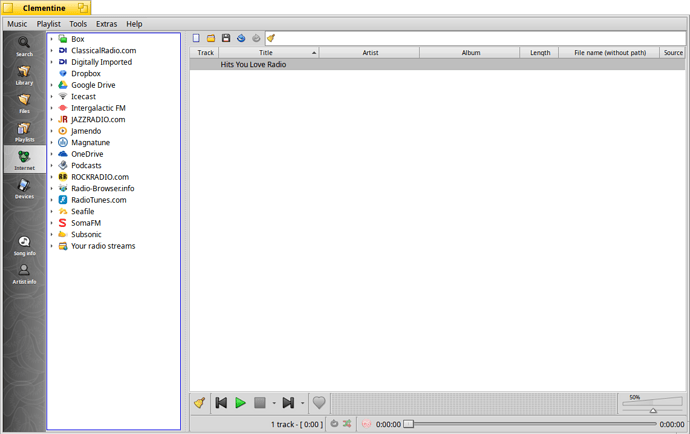
Task: Select the Hits You Love Radio row
Action: click(437, 64)
